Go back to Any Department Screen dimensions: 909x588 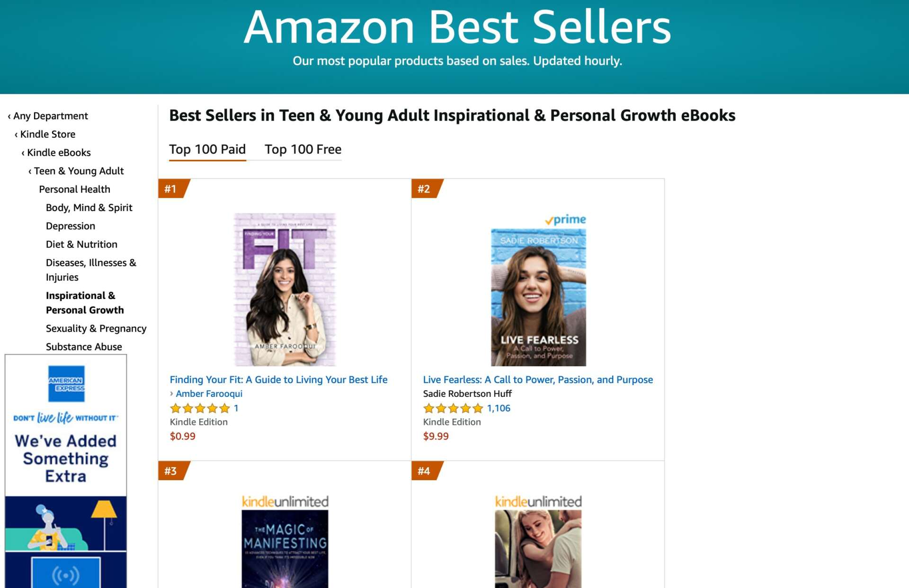(50, 116)
